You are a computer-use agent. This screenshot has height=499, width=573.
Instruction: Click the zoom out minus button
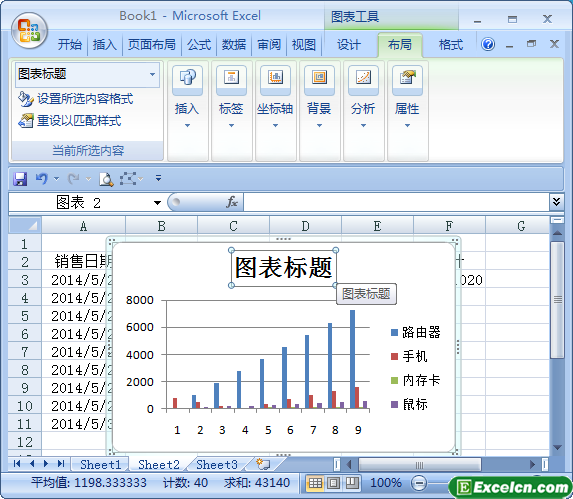tap(419, 483)
